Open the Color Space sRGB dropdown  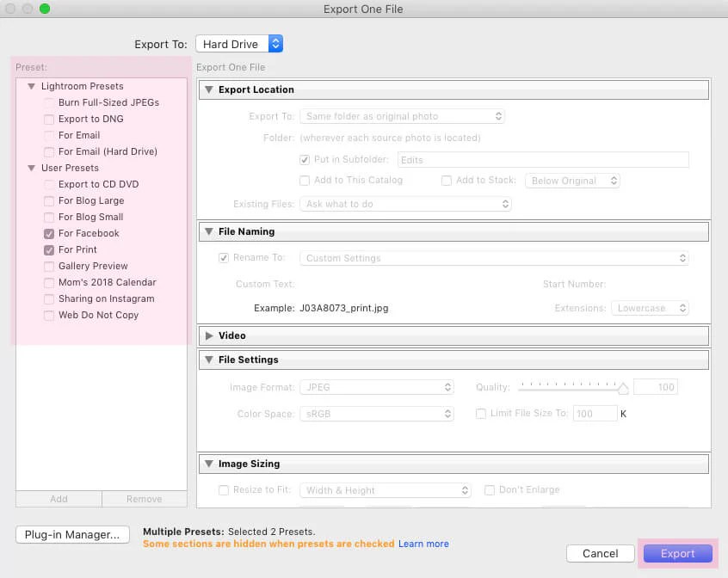coord(377,414)
